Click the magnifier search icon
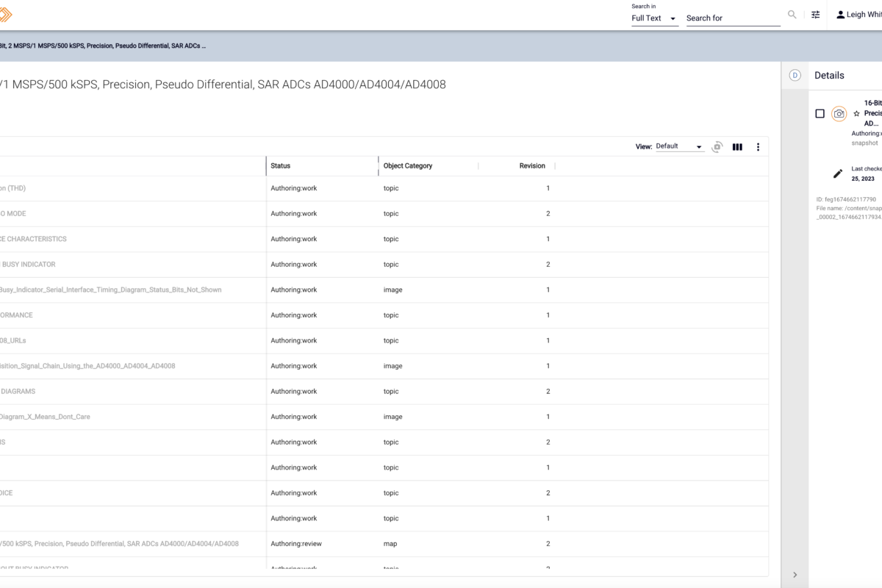Screen dimensions: 882x588 792,15
